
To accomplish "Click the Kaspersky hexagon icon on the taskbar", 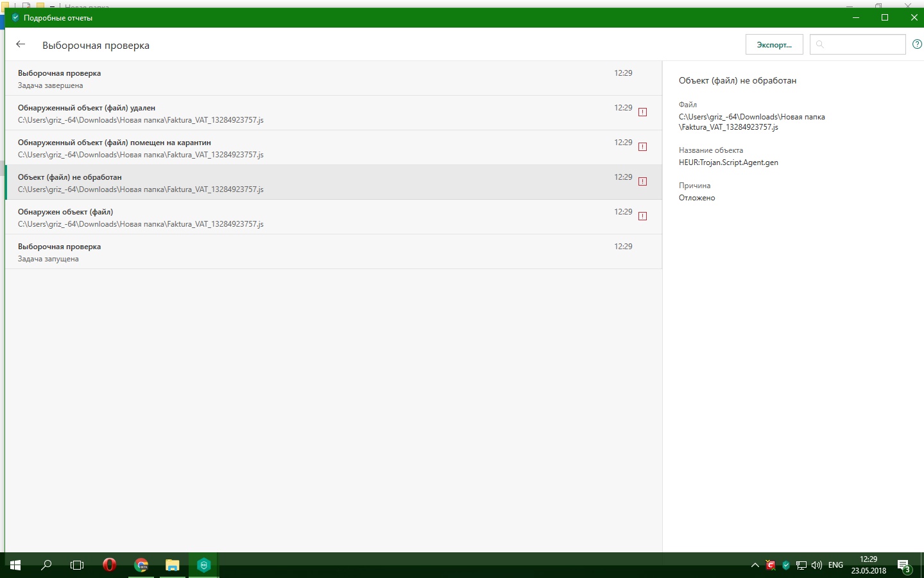I will click(x=204, y=565).
